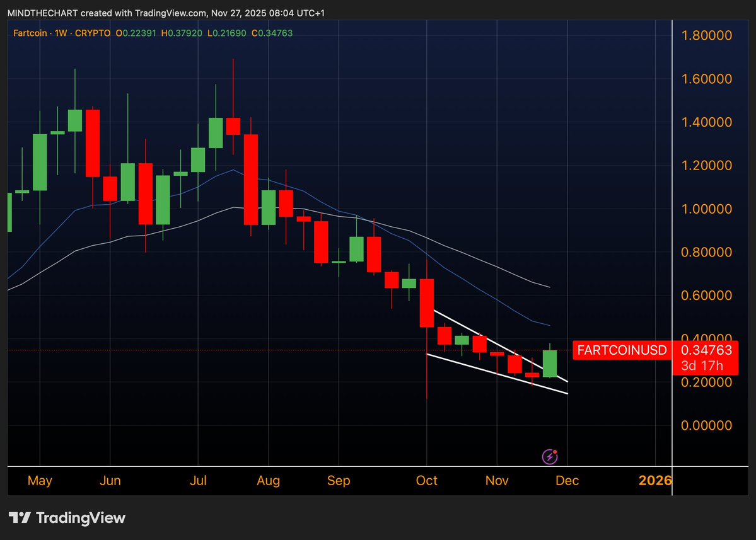756x540 pixels.
Task: Click the 1.00000 price axis label
Action: (706, 209)
